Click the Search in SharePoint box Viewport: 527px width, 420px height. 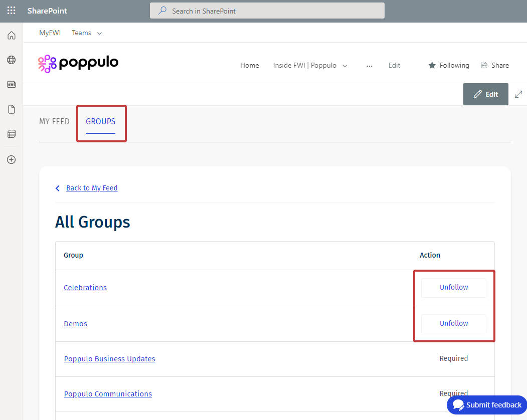(267, 11)
